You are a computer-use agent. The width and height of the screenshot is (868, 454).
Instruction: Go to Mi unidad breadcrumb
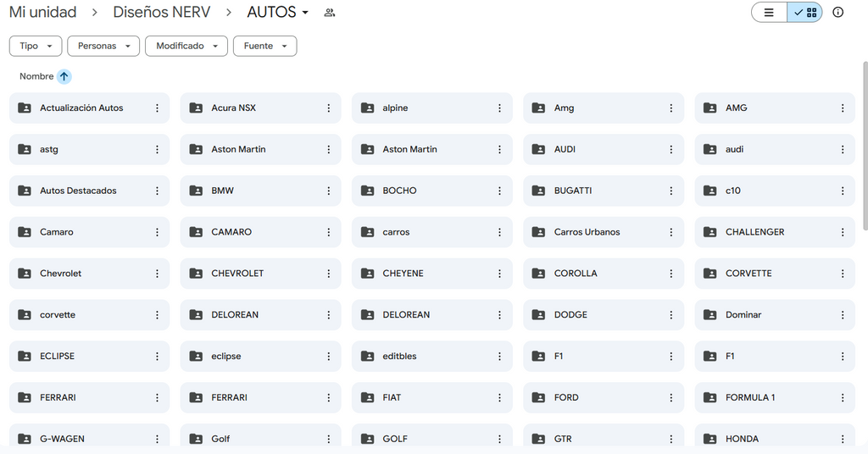coord(42,13)
